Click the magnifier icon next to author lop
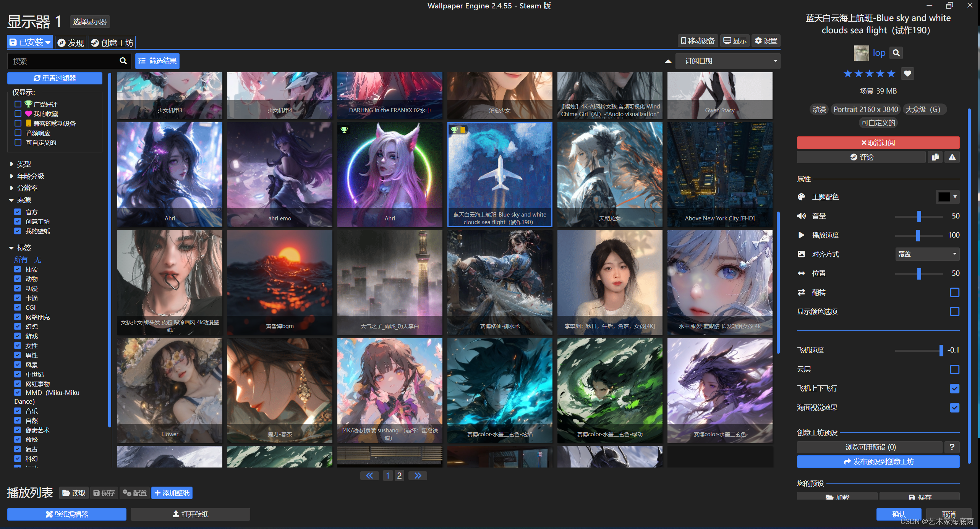This screenshot has height=529, width=980. (x=896, y=53)
